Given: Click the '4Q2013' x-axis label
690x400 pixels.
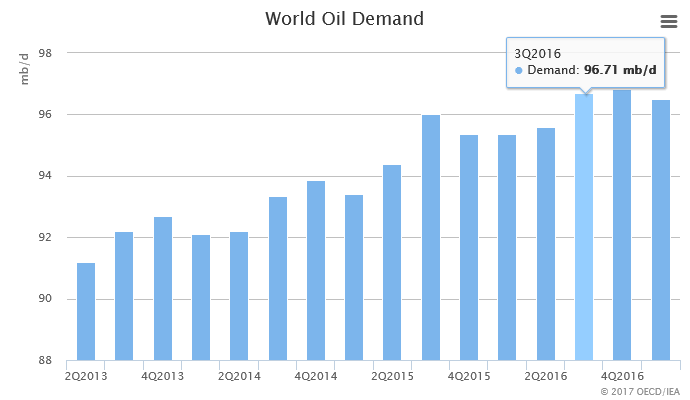Looking at the screenshot, I should pos(163,377).
